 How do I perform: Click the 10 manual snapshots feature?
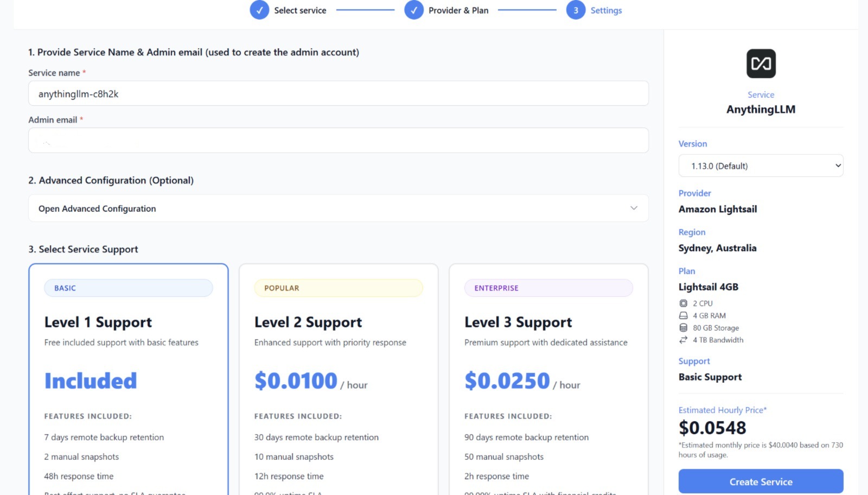click(294, 457)
